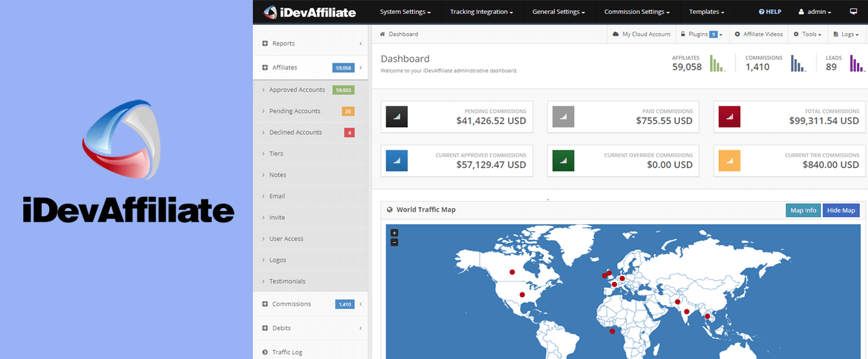Open My Cloud Account

tap(641, 34)
